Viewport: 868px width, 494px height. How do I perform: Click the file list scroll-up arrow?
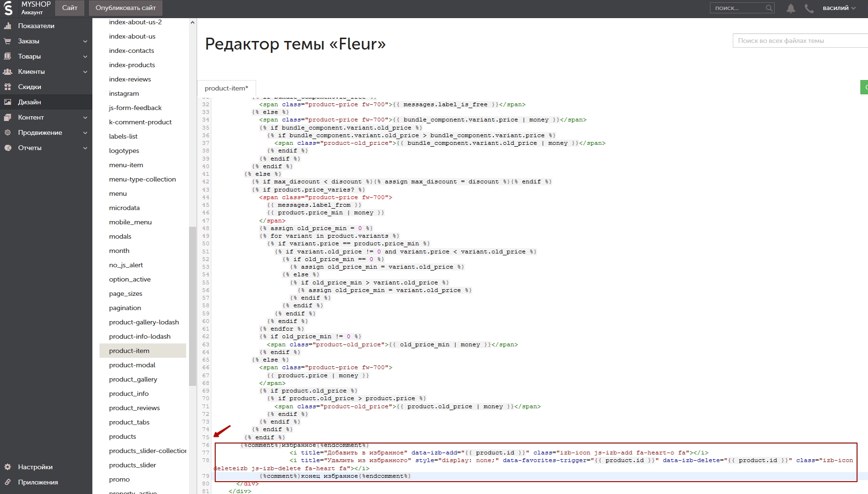tap(192, 22)
